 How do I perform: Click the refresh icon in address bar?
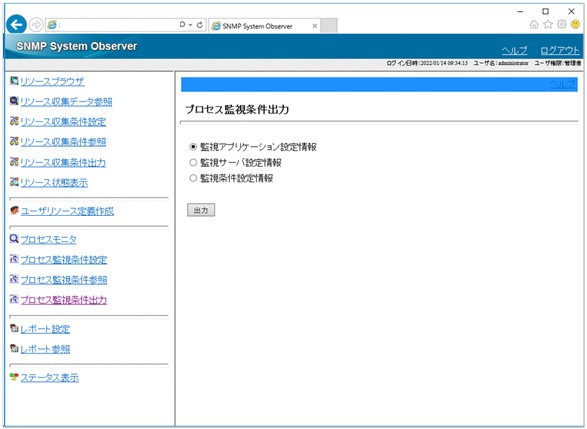(x=200, y=25)
